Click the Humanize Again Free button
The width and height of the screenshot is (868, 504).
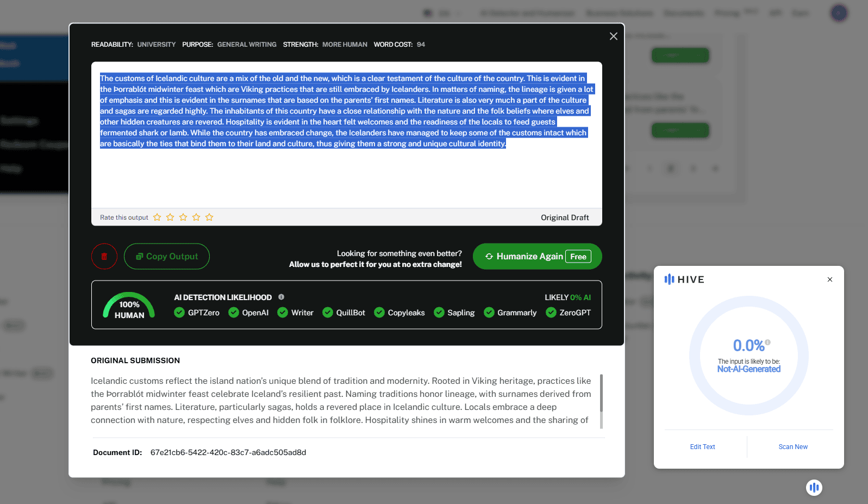[537, 256]
